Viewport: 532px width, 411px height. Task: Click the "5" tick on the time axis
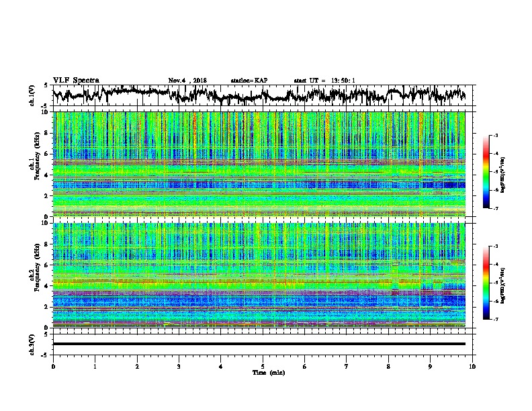263,367
